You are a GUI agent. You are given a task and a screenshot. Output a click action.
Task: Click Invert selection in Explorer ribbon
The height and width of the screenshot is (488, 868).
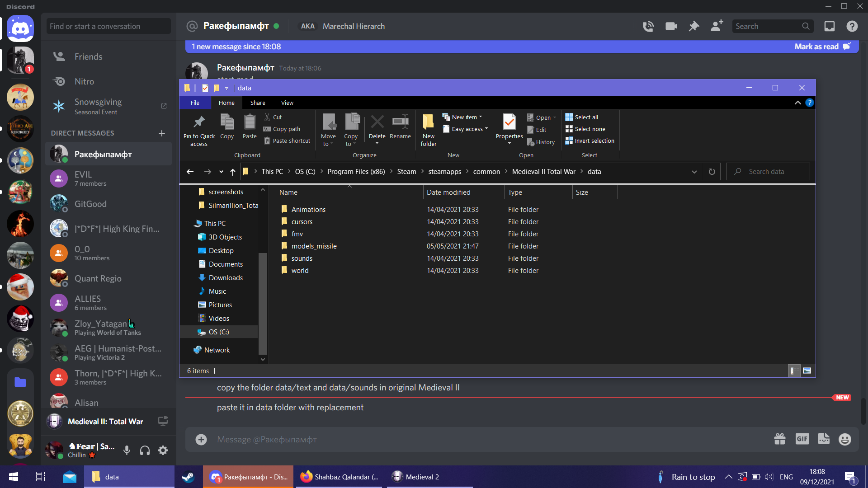coord(590,141)
